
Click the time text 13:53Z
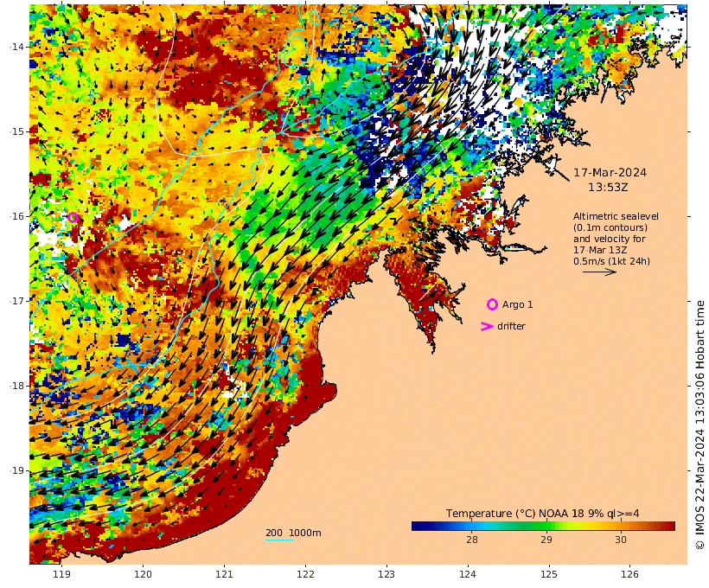[608, 188]
